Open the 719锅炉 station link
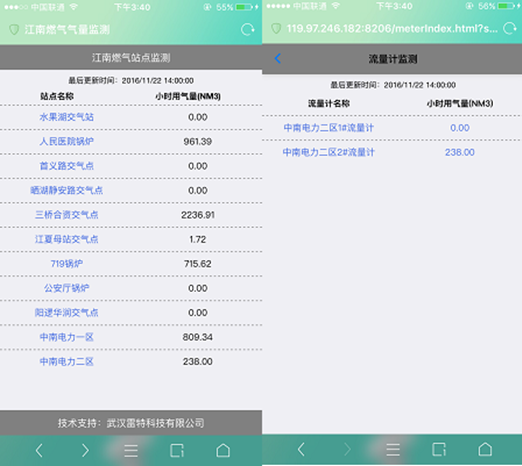 coord(67,264)
